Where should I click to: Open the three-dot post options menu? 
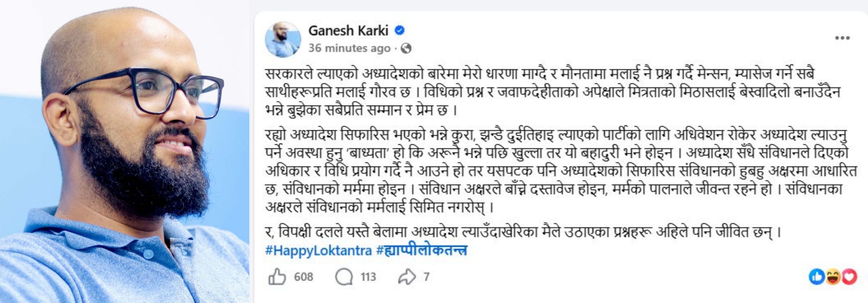coord(842,38)
